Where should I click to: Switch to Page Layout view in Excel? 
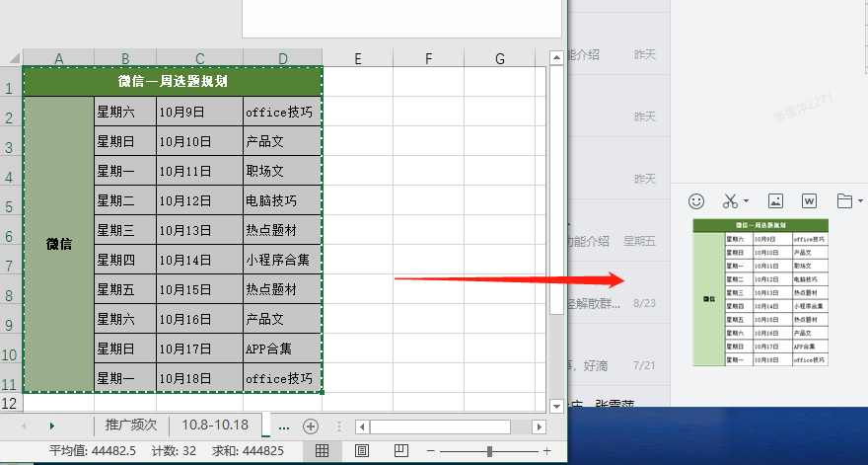pos(361,450)
